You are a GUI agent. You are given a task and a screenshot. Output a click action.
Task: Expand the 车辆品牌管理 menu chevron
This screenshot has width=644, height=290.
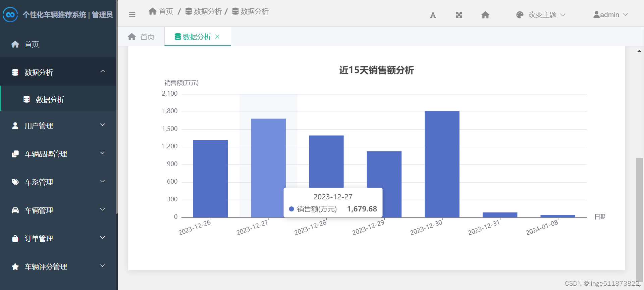103,153
